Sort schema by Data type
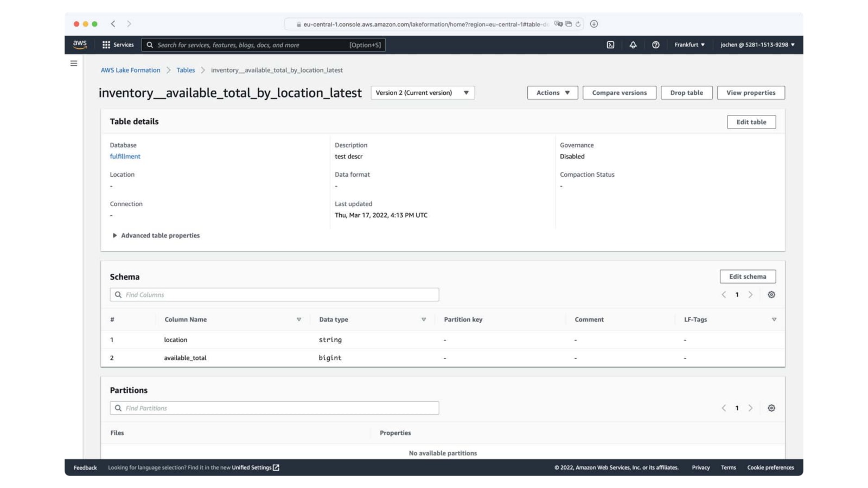Image resolution: width=868 pixels, height=488 pixels. coord(424,320)
